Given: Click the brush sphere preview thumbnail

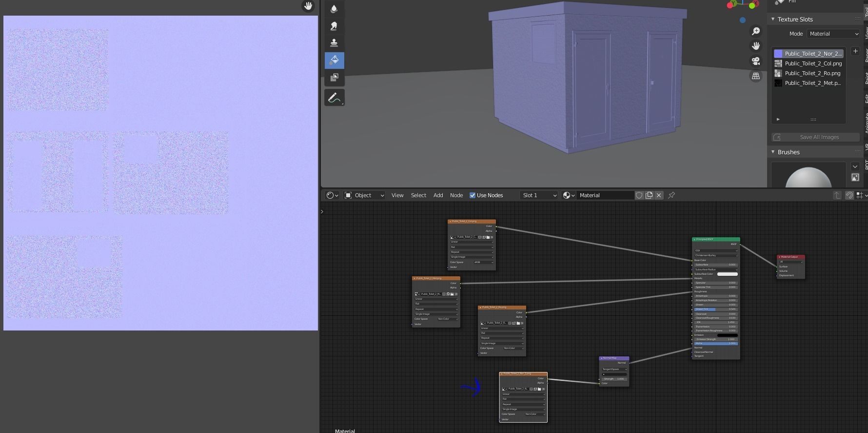Looking at the screenshot, I should 808,175.
